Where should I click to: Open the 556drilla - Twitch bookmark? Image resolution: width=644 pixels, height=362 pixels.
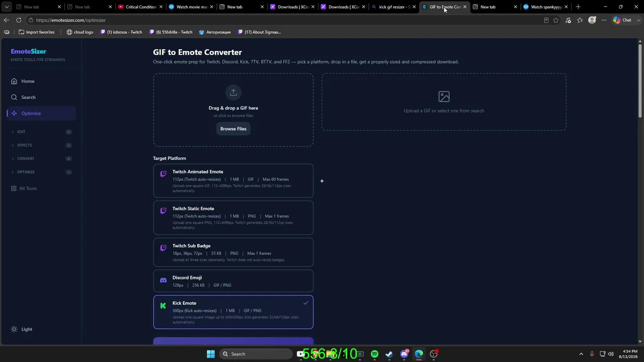(x=171, y=32)
